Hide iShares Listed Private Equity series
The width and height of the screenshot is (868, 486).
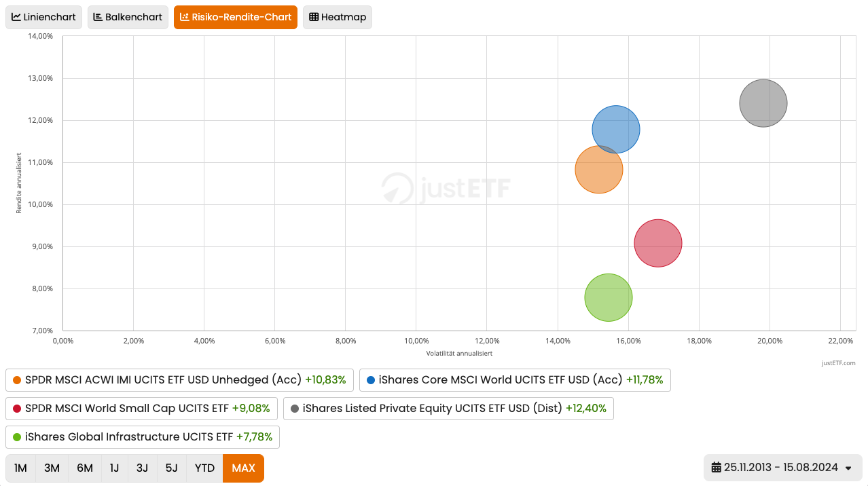[x=448, y=409]
